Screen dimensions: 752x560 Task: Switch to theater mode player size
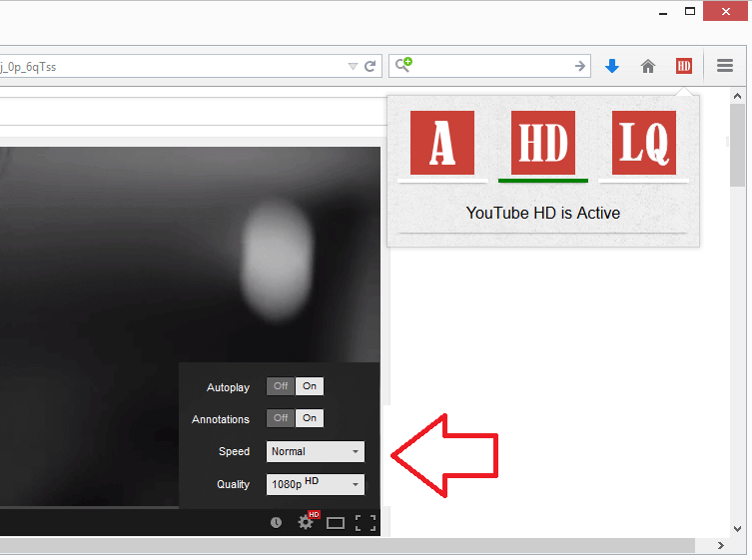[x=336, y=523]
